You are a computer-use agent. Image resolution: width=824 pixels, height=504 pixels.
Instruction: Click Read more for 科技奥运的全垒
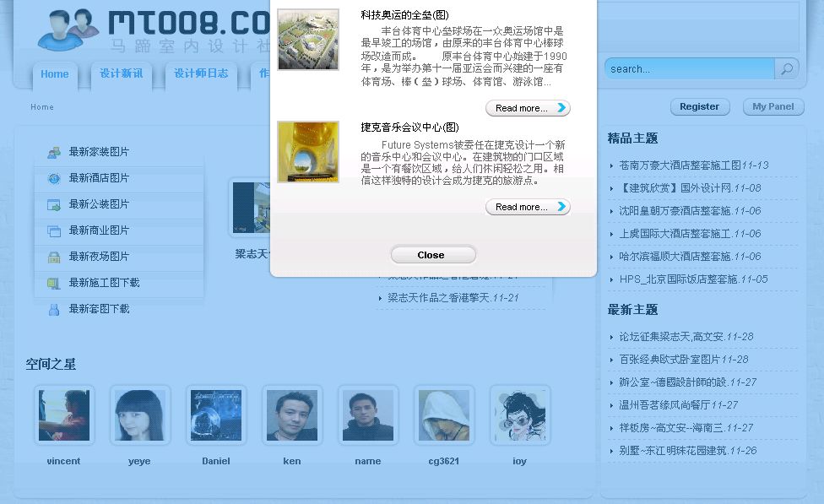[x=528, y=108]
